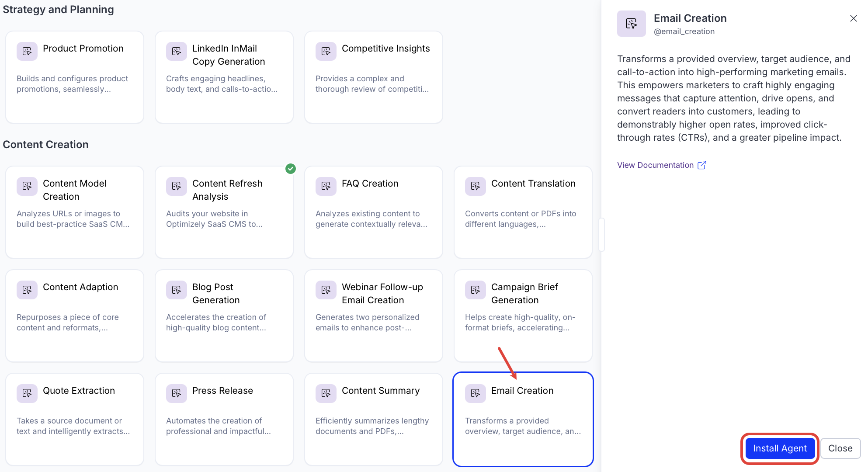Click the external link icon beside View Documentation
The image size is (868, 472).
point(702,165)
